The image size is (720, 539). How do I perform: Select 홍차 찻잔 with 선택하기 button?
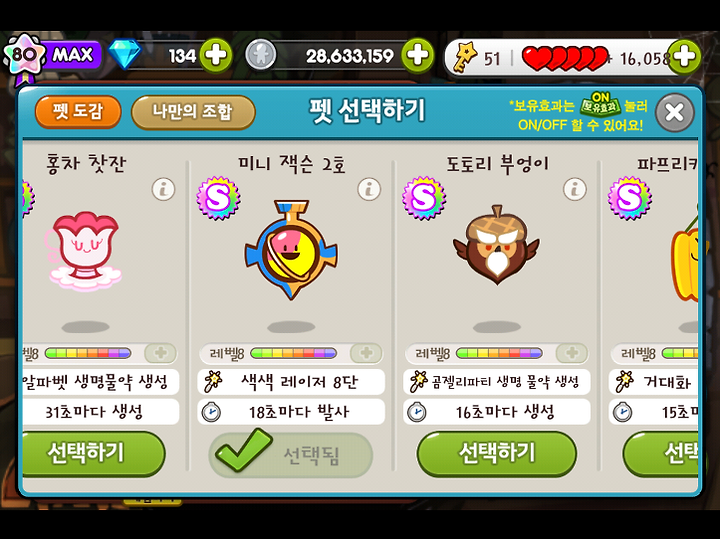[x=94, y=454]
